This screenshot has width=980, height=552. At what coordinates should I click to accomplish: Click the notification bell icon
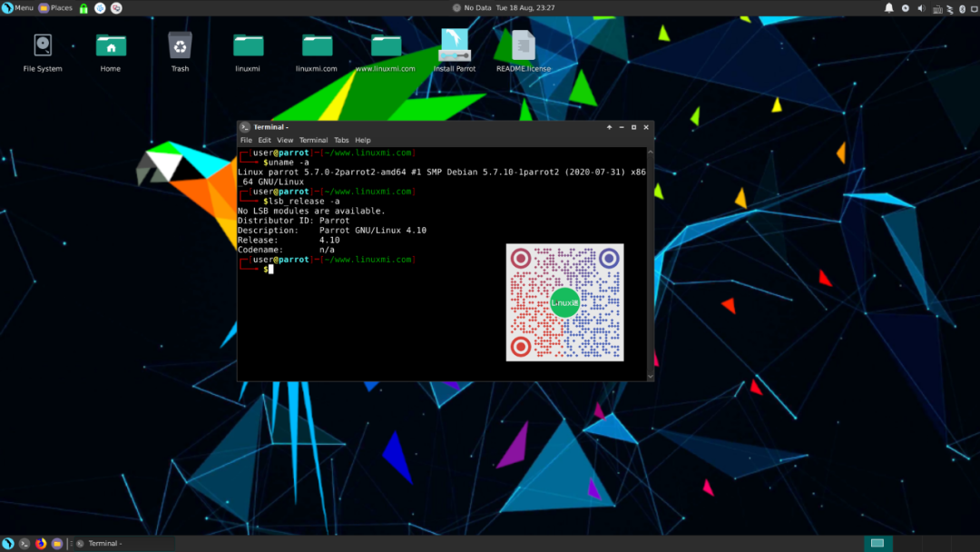888,8
